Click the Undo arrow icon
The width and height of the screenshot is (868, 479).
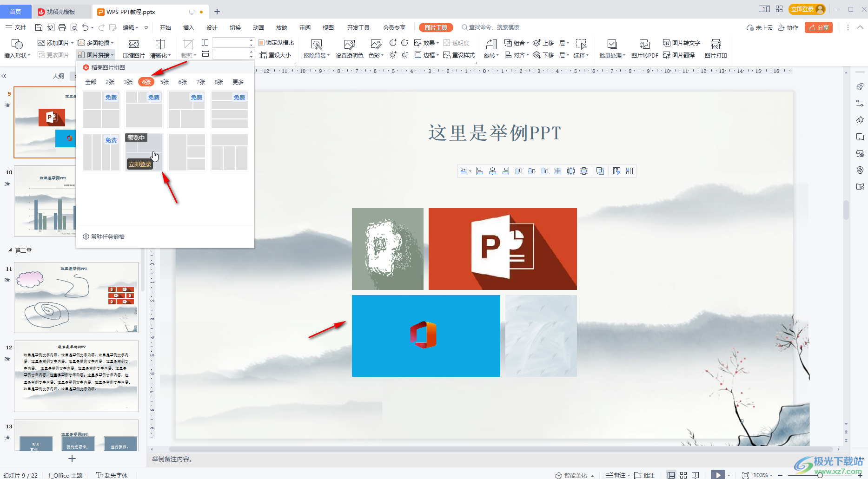click(x=85, y=27)
